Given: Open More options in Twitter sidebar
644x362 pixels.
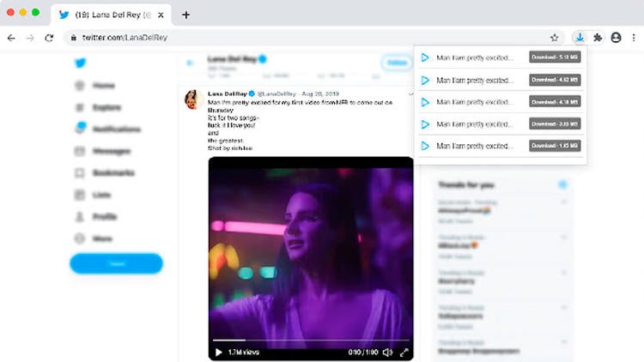Looking at the screenshot, I should click(x=104, y=238).
